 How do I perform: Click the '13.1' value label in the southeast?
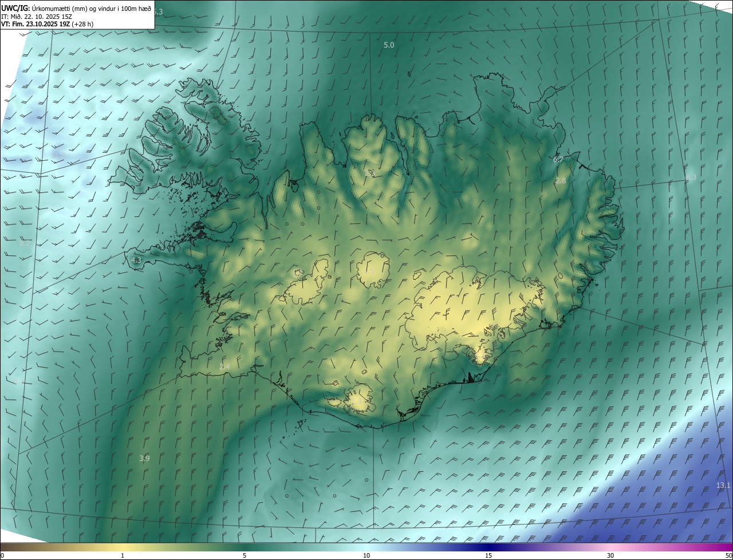[x=723, y=486]
